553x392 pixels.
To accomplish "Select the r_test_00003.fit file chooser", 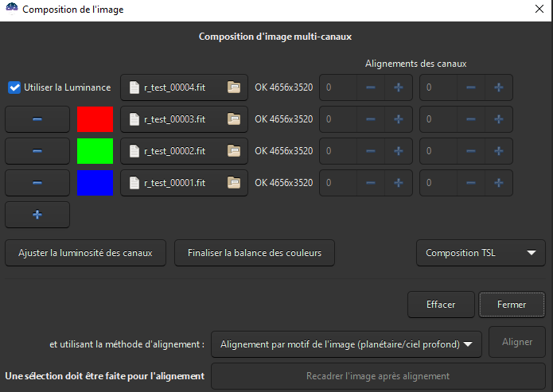I will [x=184, y=119].
